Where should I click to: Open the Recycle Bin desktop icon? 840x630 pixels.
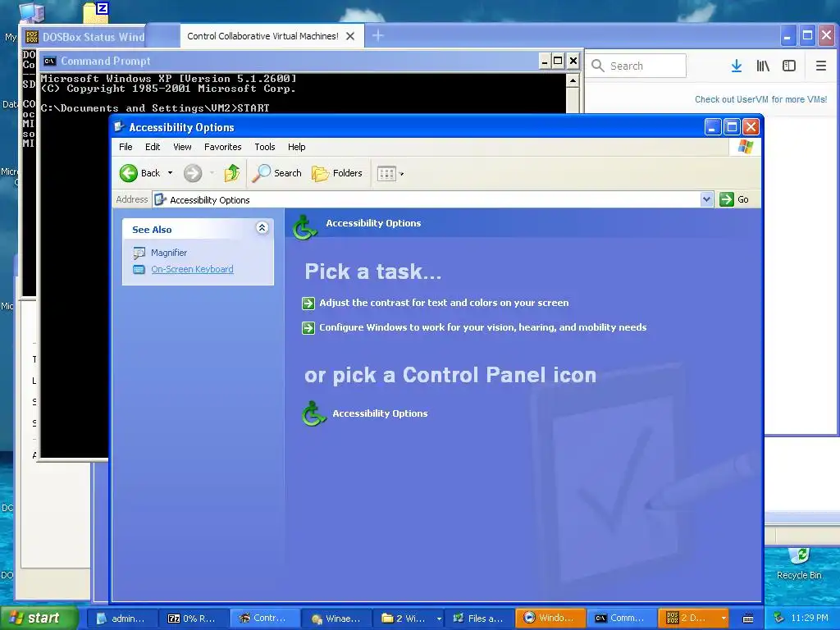[x=799, y=563]
